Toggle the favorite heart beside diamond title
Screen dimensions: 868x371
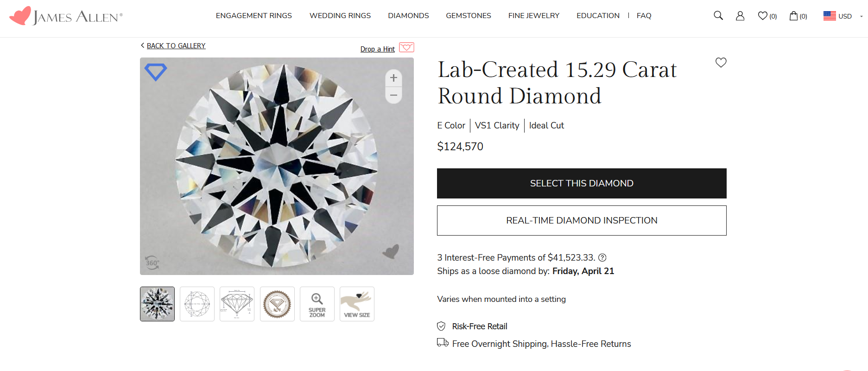pos(721,63)
